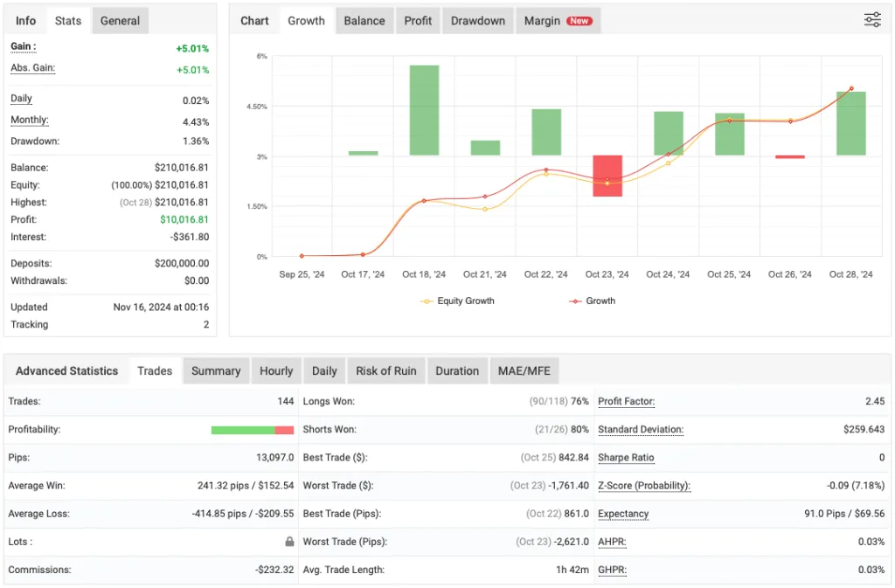Switch to Advanced Statistics
895x588 pixels.
[66, 370]
